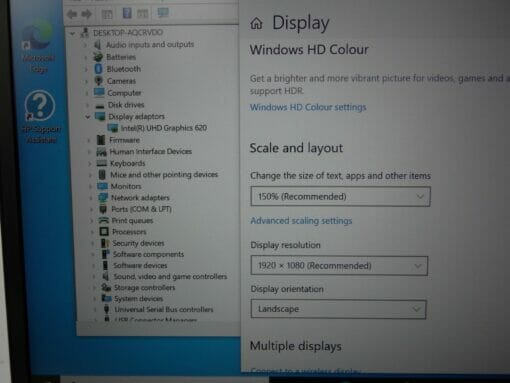Select the Disk drives icon

[100, 105]
